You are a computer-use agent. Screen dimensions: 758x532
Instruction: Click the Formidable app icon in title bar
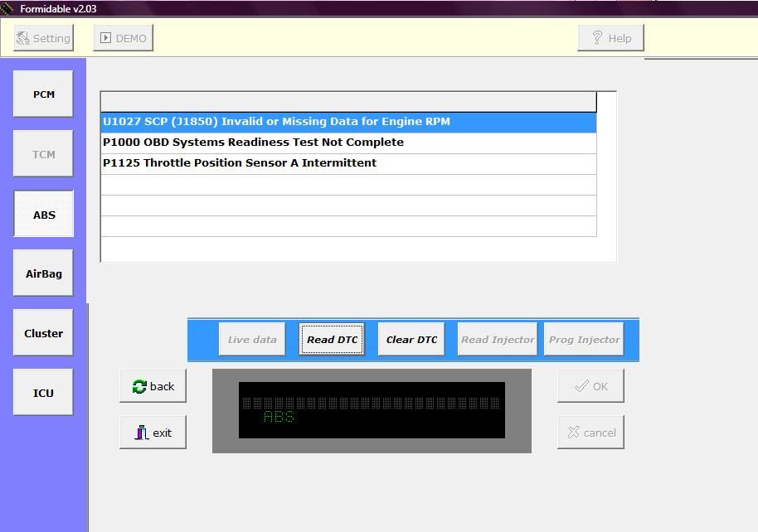[x=7, y=8]
